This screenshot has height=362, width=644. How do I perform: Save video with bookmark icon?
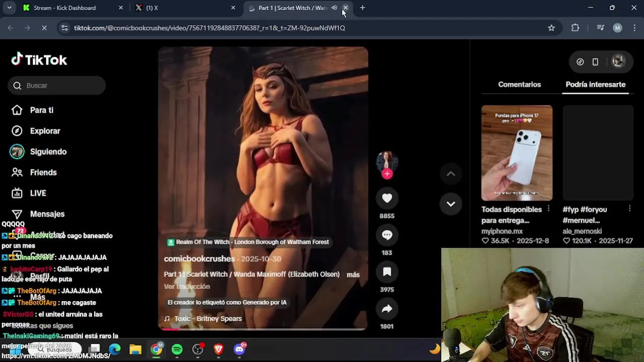tap(387, 272)
